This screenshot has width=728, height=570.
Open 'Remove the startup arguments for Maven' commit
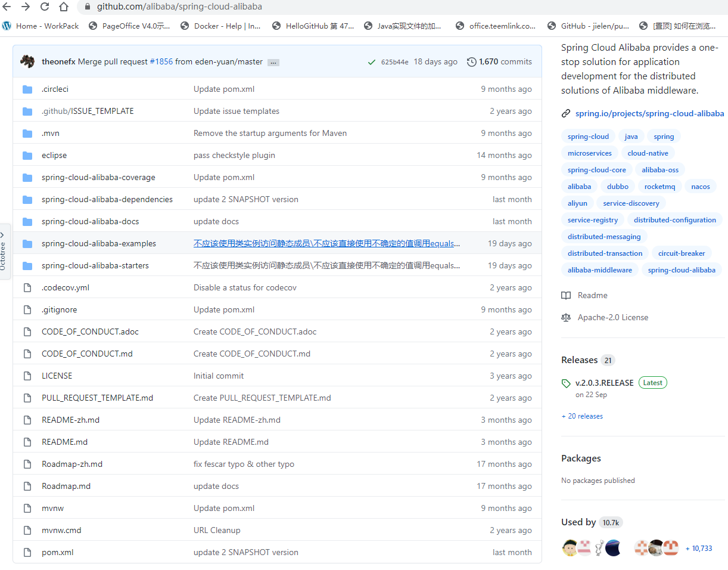[x=270, y=133]
